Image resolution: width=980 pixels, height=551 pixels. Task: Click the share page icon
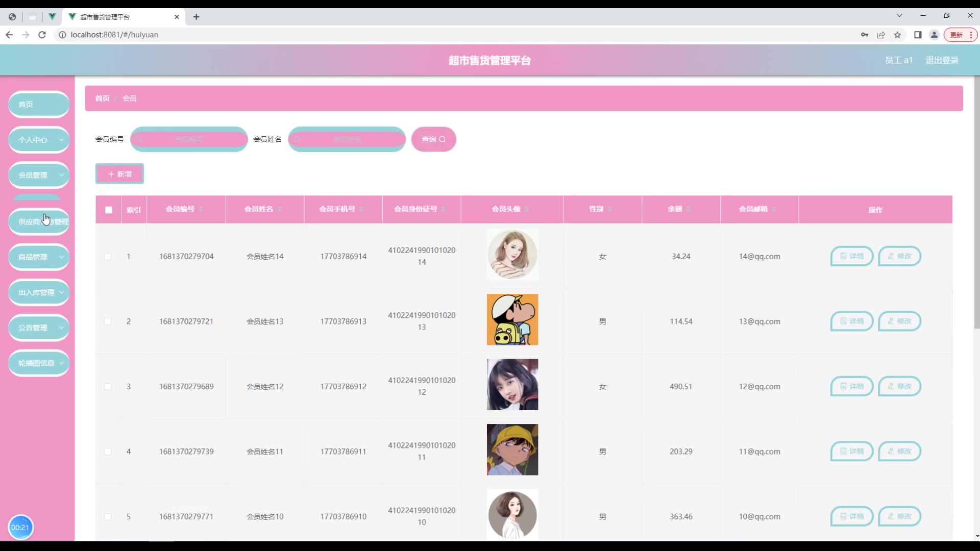pos(881,35)
